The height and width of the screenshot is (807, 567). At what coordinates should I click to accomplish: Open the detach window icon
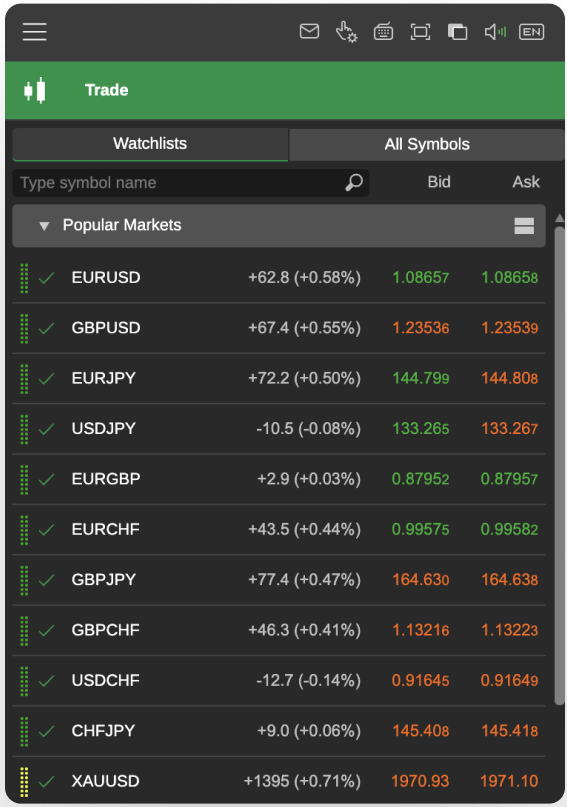tap(457, 32)
